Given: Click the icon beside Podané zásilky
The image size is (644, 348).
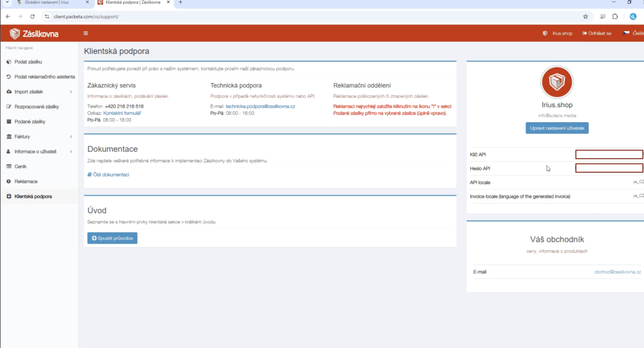Looking at the screenshot, I should (x=9, y=122).
